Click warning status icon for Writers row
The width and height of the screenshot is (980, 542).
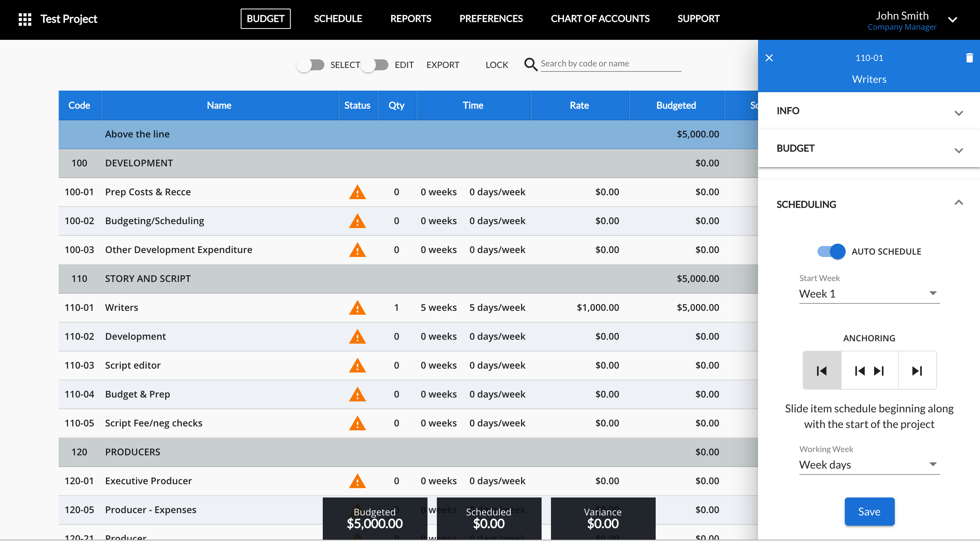tap(357, 308)
